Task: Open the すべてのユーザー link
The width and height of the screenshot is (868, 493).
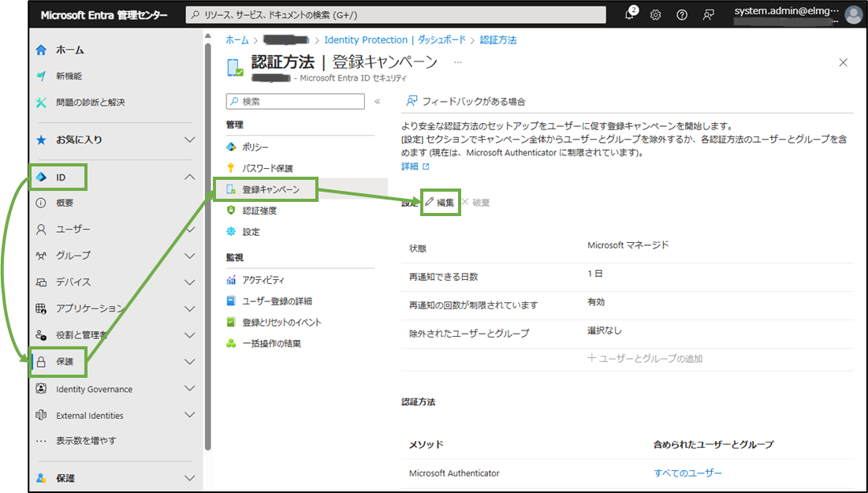Action: point(688,473)
